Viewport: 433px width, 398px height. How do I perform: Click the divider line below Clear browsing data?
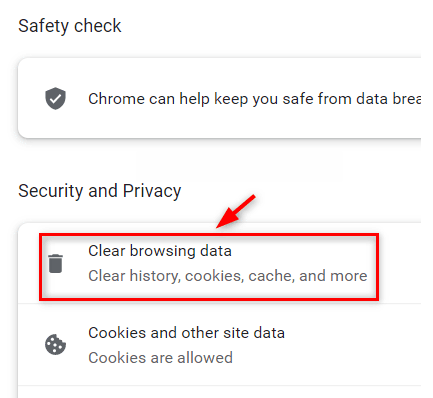point(219,304)
